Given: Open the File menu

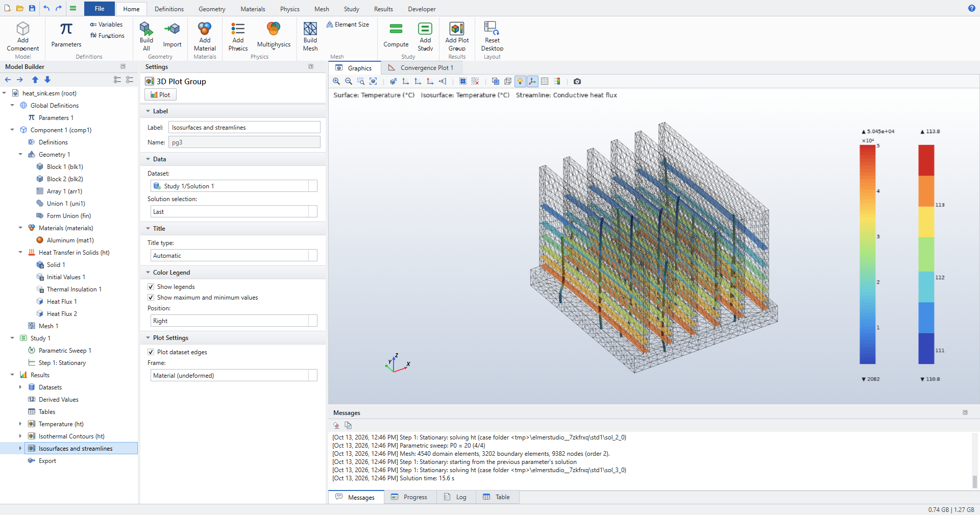Looking at the screenshot, I should point(100,8).
